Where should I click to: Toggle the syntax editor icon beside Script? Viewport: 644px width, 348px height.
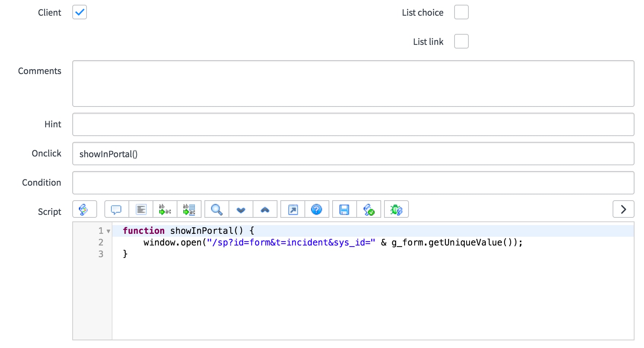click(x=84, y=209)
